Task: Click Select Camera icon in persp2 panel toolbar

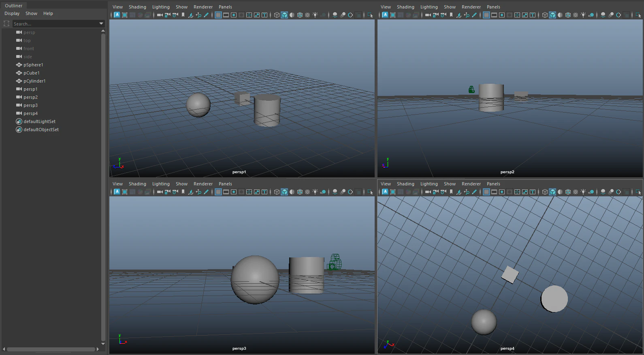Action: [x=428, y=15]
